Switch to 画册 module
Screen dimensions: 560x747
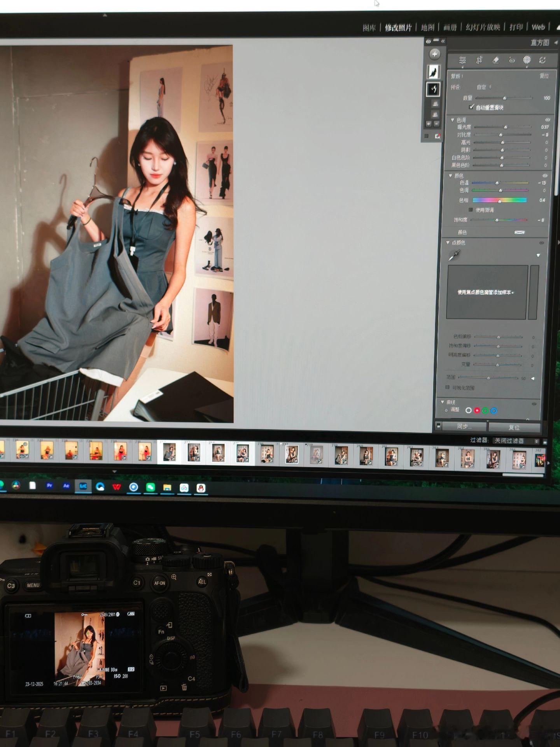[x=450, y=27]
